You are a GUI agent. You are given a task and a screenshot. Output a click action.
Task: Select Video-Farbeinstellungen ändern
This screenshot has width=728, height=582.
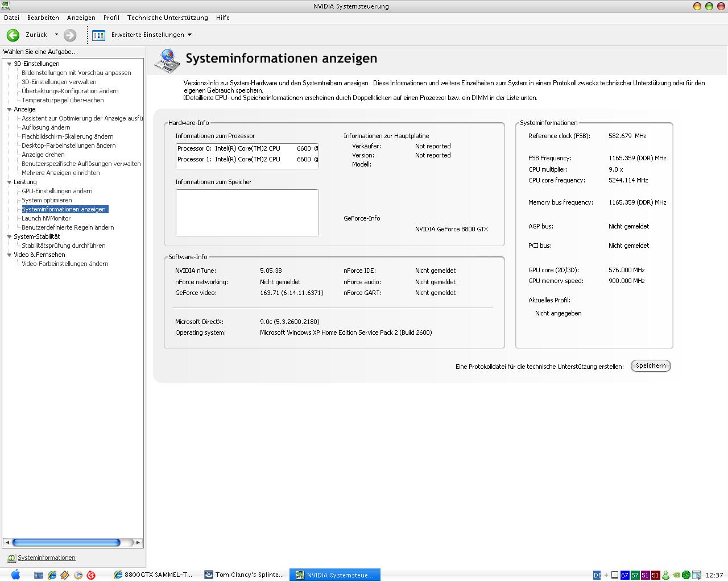tap(65, 264)
